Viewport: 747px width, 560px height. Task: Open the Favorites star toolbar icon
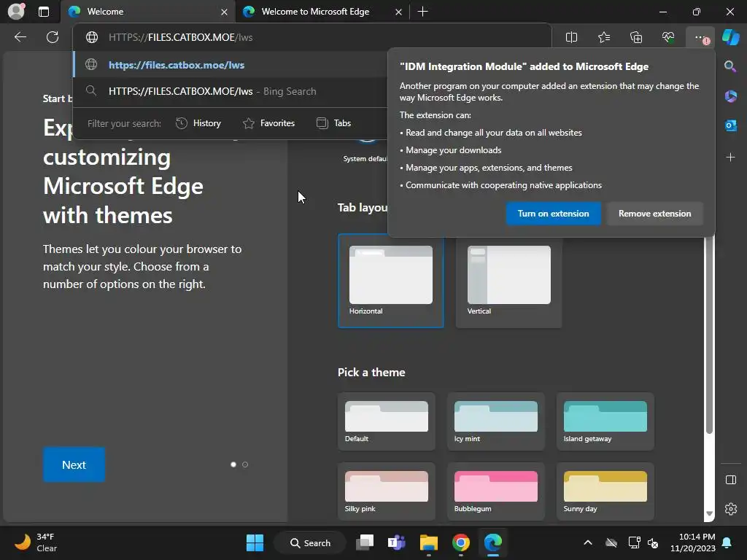603,37
